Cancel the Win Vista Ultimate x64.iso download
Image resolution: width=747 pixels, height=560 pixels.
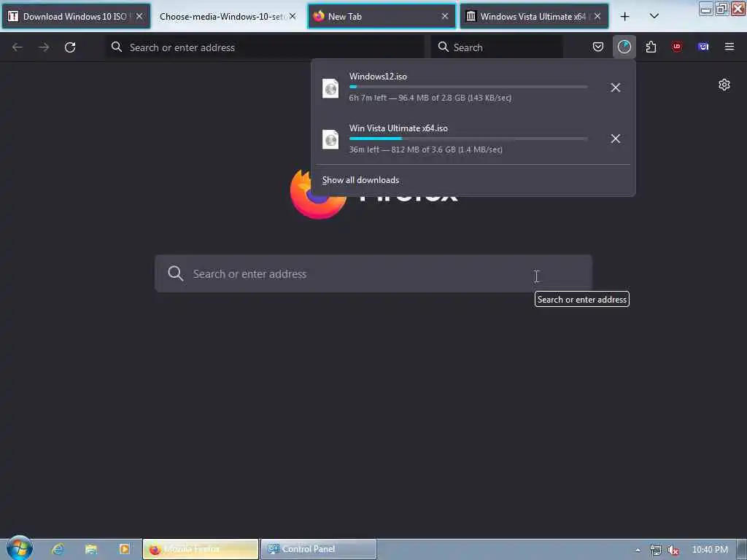tap(616, 139)
